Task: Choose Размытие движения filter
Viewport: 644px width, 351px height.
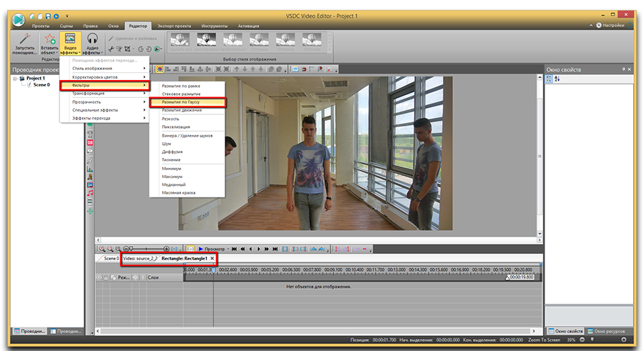Action: pyautogui.click(x=187, y=110)
